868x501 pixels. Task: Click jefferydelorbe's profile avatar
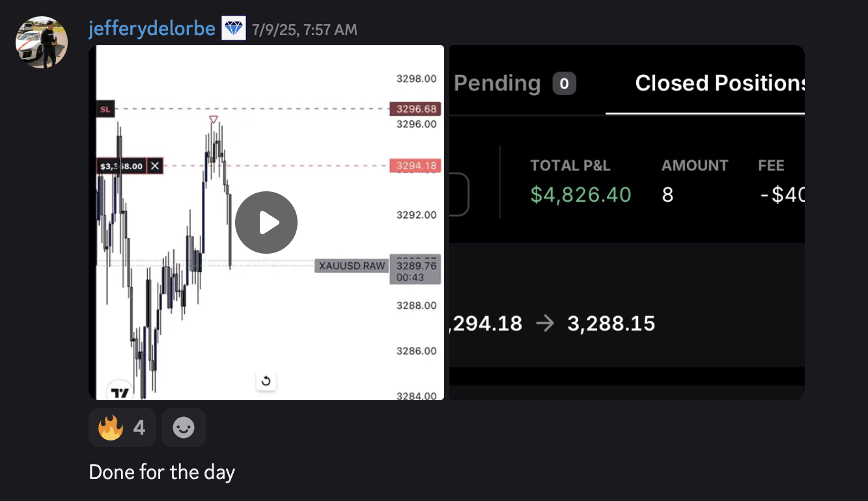pyautogui.click(x=42, y=42)
